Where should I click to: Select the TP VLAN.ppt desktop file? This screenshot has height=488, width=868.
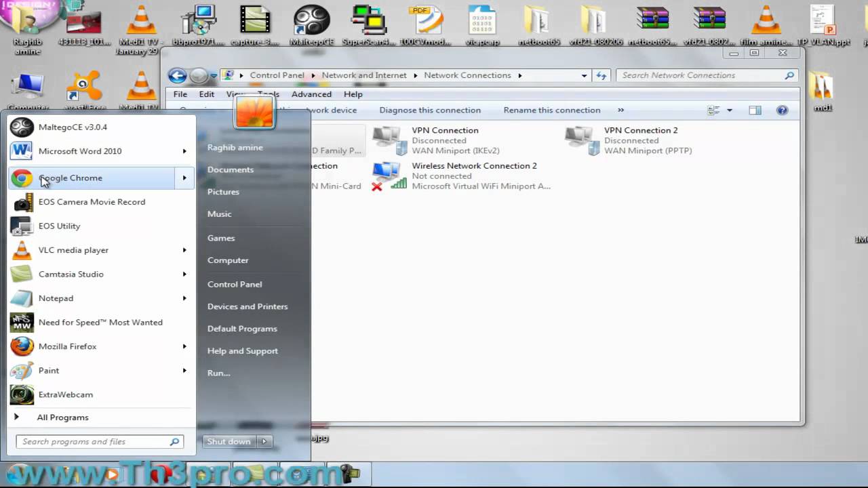pyautogui.click(x=823, y=25)
